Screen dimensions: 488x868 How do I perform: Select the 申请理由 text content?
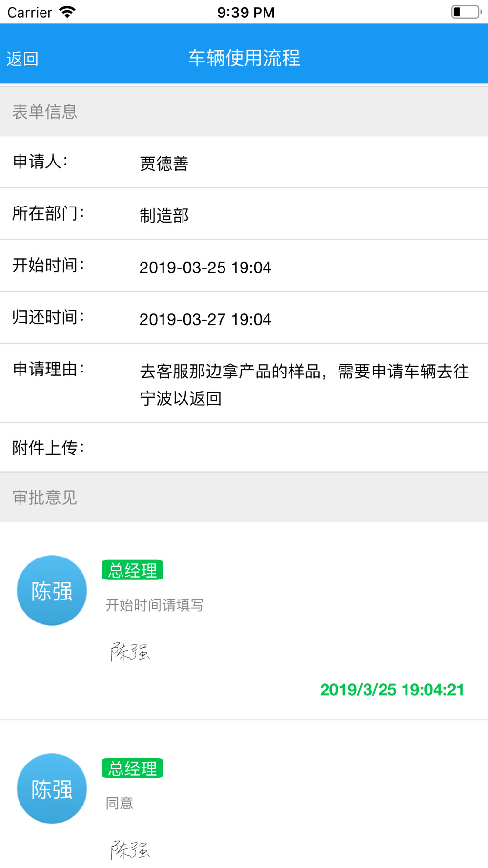tap(304, 385)
